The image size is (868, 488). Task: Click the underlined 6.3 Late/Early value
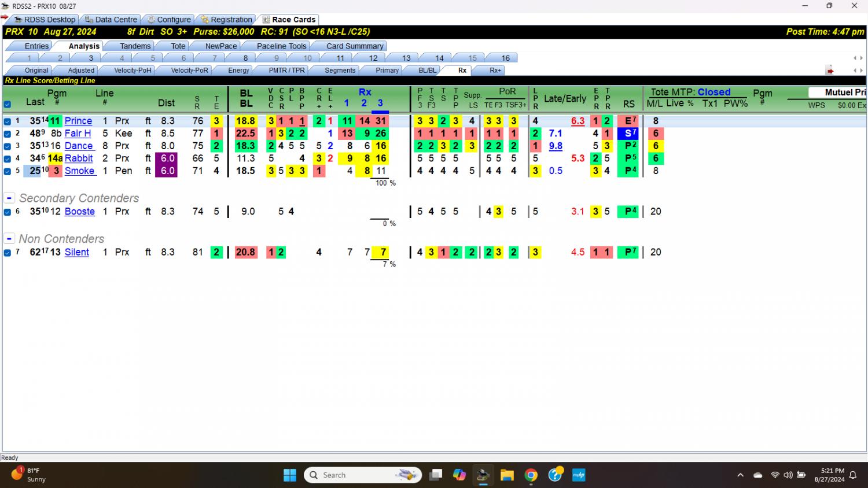[x=578, y=121]
